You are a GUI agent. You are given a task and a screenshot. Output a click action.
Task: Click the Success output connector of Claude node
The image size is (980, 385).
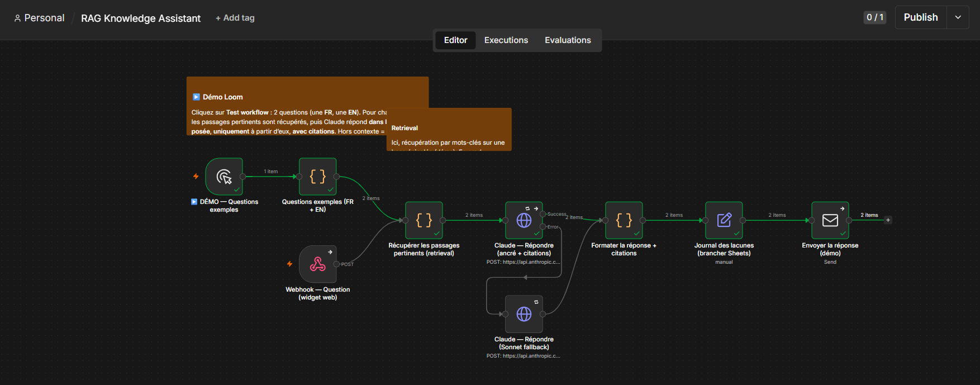tap(543, 214)
